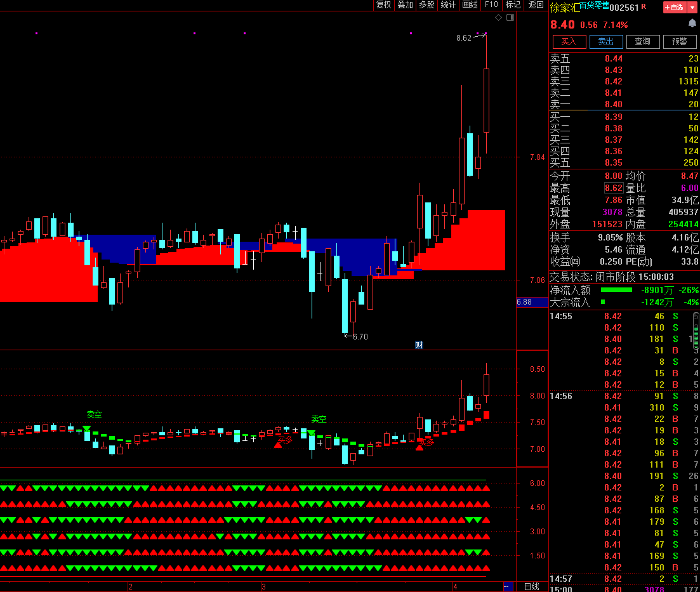Click 返回 to go back
Screen dimensions: 700x592
click(x=536, y=5)
